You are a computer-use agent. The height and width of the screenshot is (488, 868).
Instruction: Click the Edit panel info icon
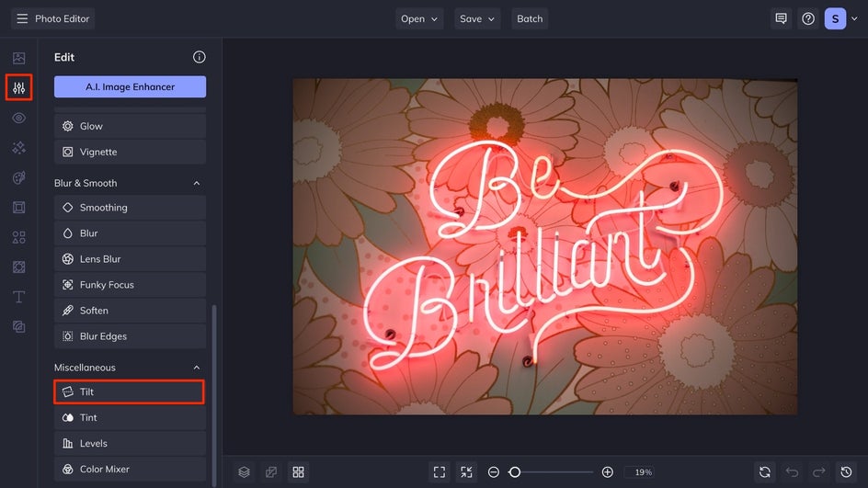click(x=200, y=57)
